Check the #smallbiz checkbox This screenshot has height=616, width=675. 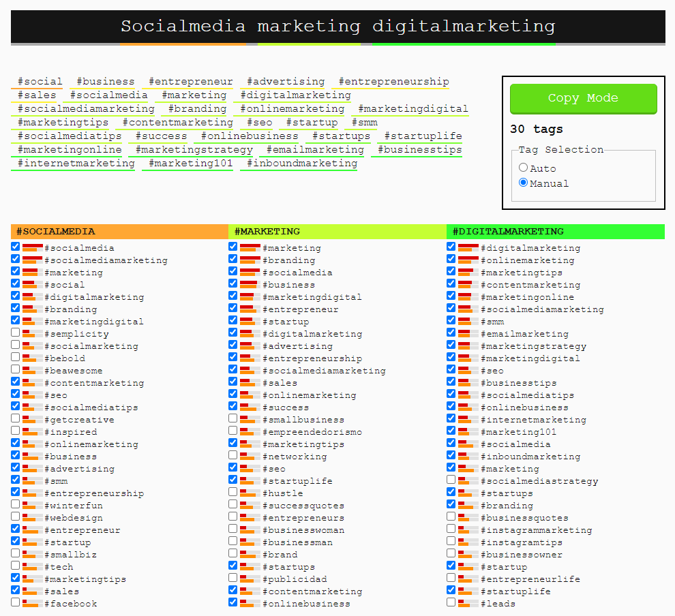point(16,553)
